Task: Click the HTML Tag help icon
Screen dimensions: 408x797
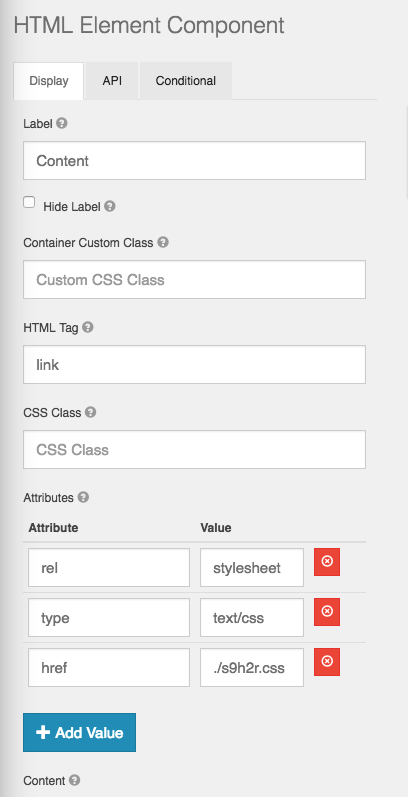Action: [x=88, y=327]
